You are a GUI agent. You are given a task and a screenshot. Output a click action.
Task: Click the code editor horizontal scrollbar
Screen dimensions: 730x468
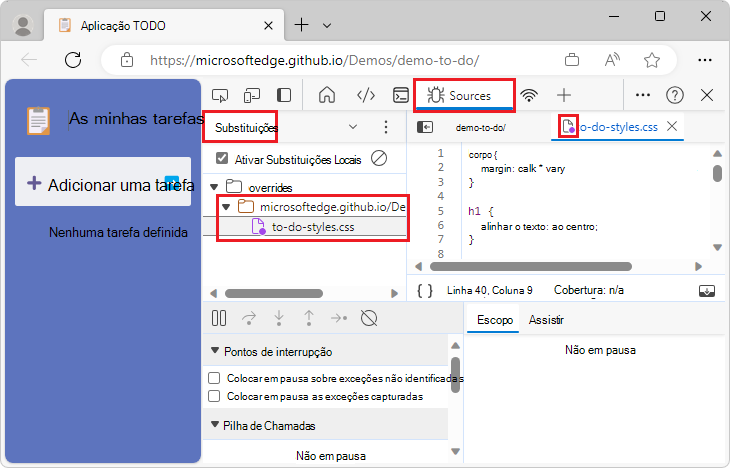[530, 266]
